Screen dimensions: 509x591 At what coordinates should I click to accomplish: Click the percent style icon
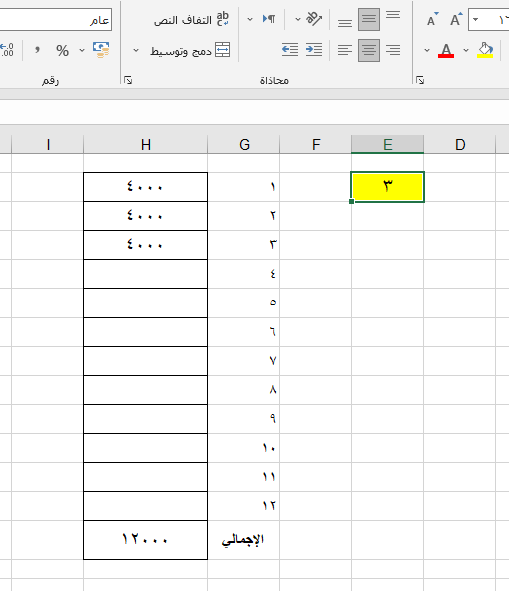click(x=63, y=51)
